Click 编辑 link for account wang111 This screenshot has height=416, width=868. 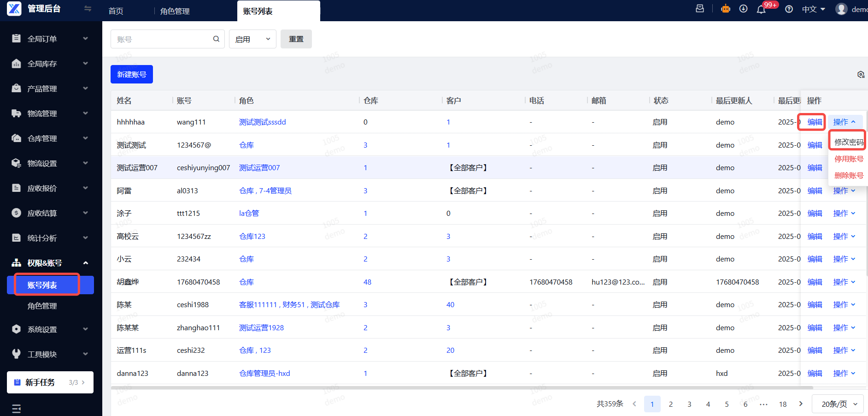(814, 122)
